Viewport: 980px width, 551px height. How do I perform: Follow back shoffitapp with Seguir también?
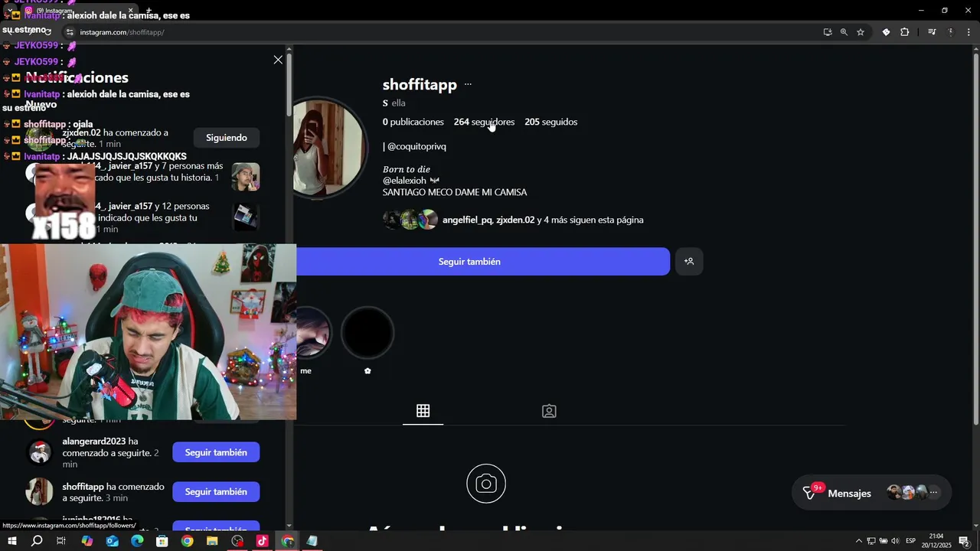(216, 491)
